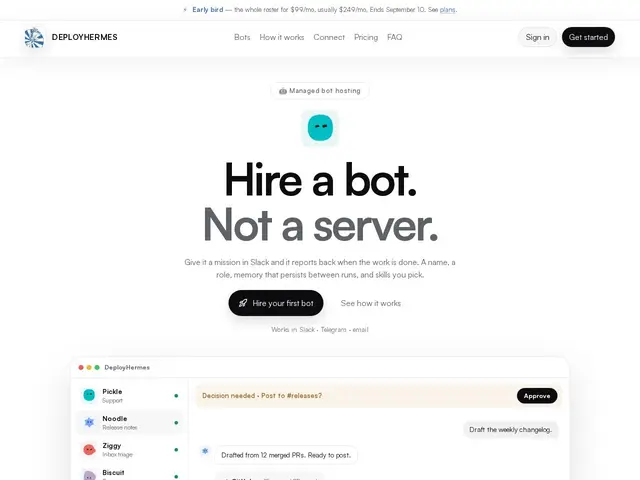Screen dimensions: 640x480
Task: Click Ziggy's red avatar icon
Action: pos(89,449)
